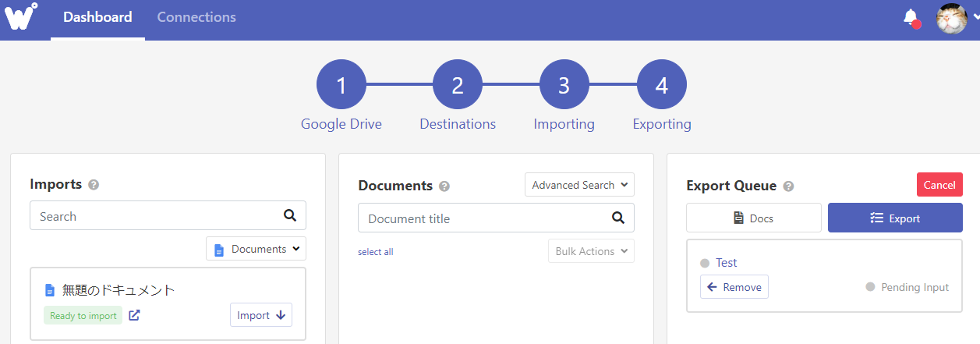Cancel the export queue
This screenshot has width=980, height=344.
click(939, 185)
